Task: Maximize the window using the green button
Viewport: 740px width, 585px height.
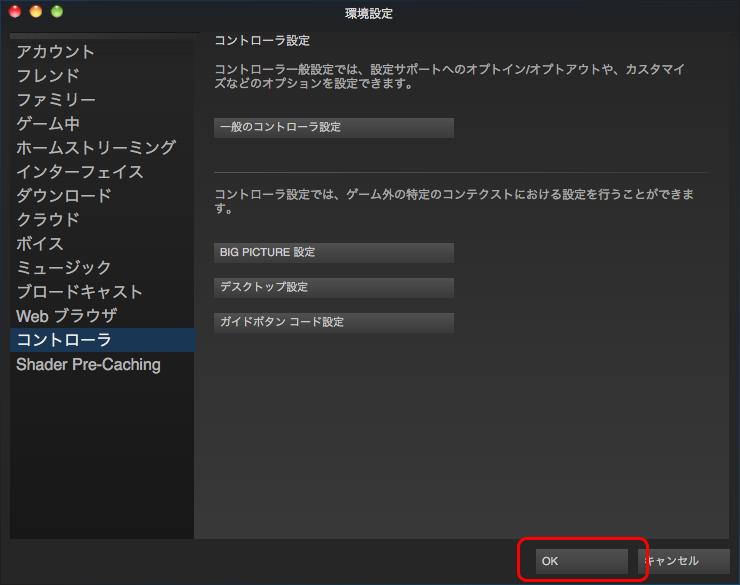Action: coord(57,12)
